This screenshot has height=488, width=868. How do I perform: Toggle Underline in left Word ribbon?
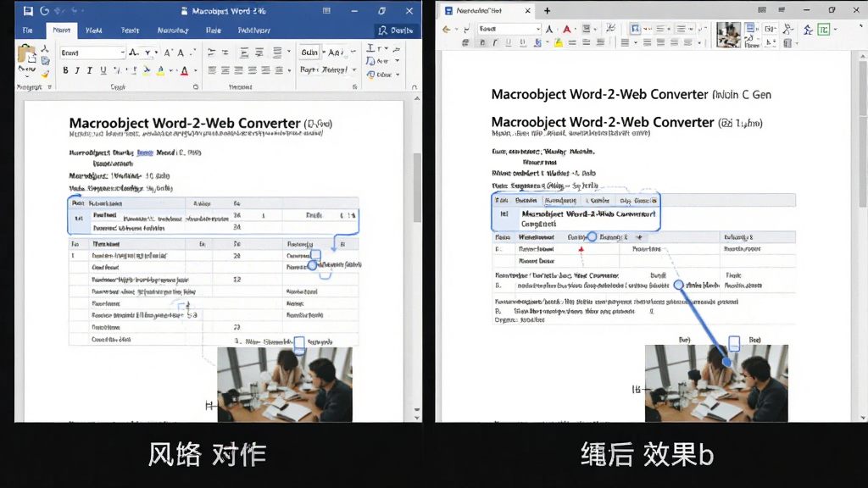click(x=103, y=70)
